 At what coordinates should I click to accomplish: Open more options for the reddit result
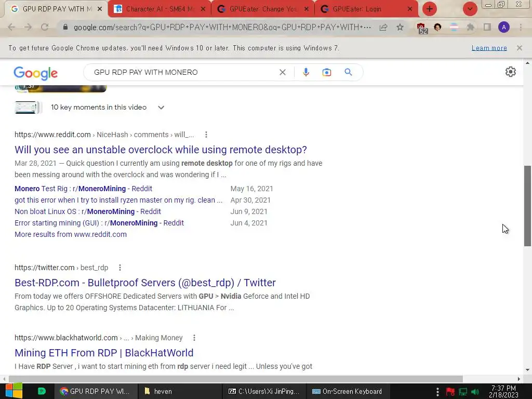pyautogui.click(x=206, y=135)
